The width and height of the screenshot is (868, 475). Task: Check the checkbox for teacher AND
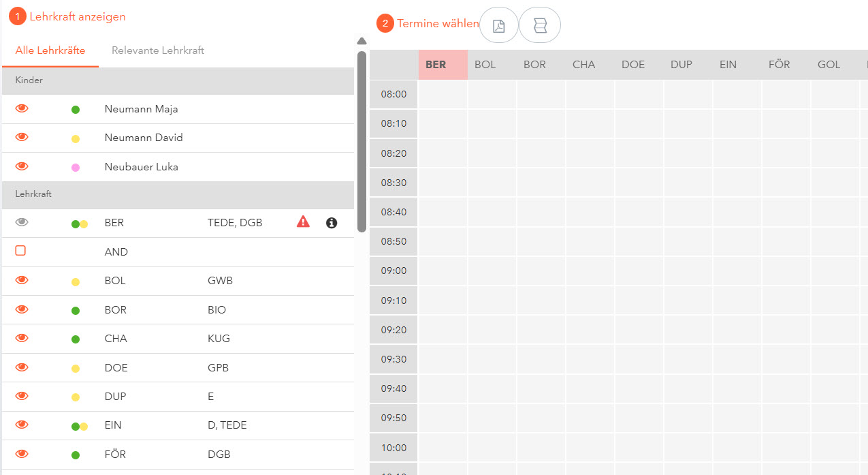[20, 251]
